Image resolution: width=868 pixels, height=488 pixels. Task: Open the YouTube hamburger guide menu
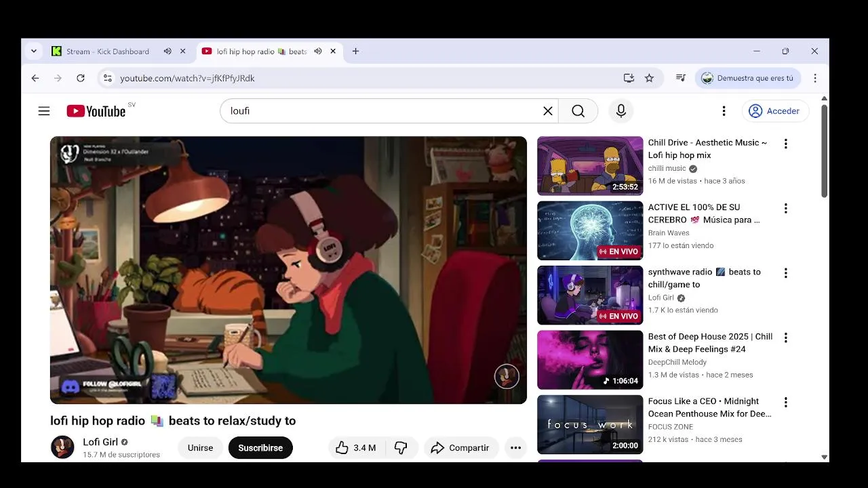[44, 111]
